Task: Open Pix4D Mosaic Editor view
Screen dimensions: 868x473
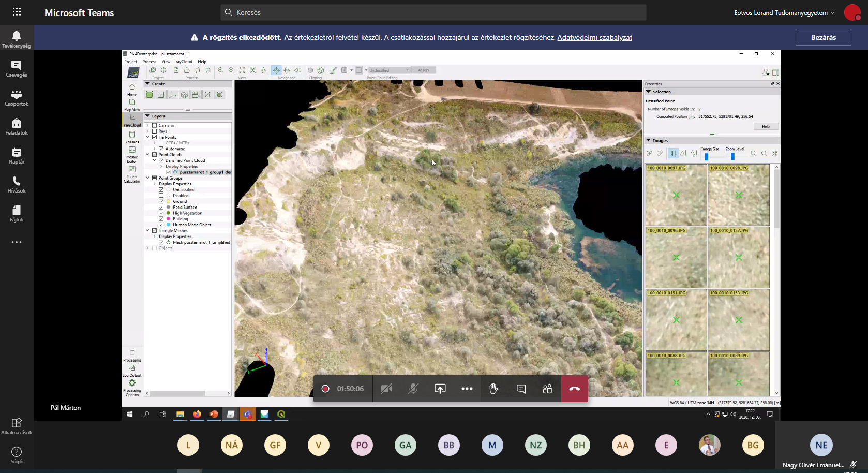Action: (132, 155)
